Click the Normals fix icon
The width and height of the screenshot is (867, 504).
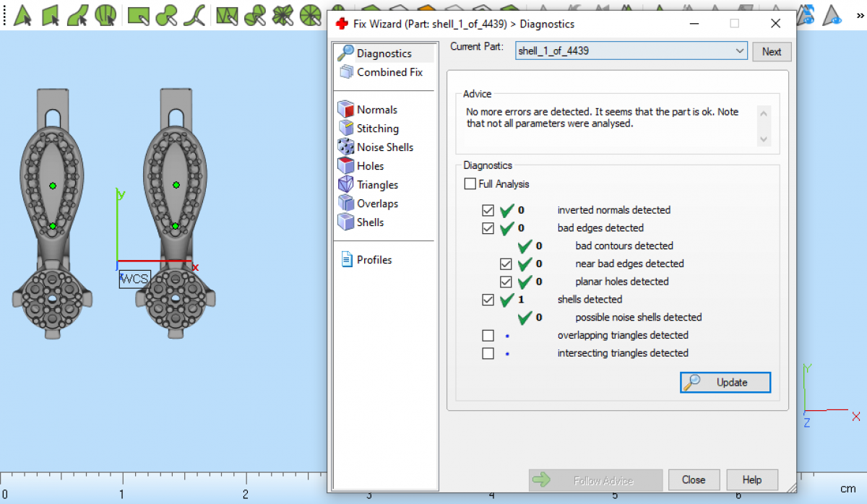[x=345, y=110]
